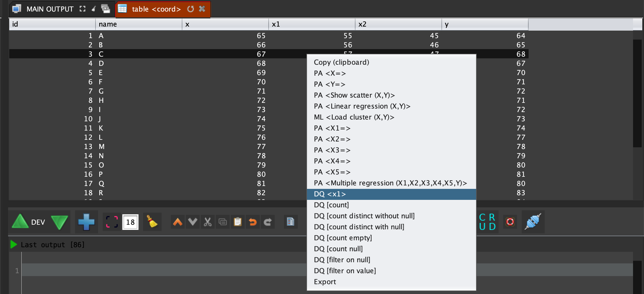This screenshot has height=294, width=644.
Task: Click the scissors cut icon
Action: click(207, 222)
